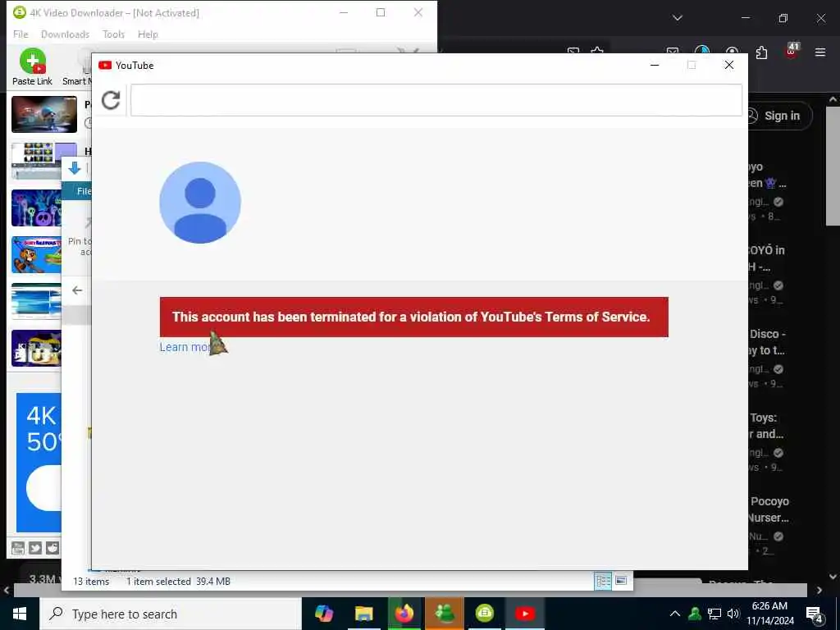Switch to Firefox from the taskbar
The image size is (840, 630).
pos(404,614)
